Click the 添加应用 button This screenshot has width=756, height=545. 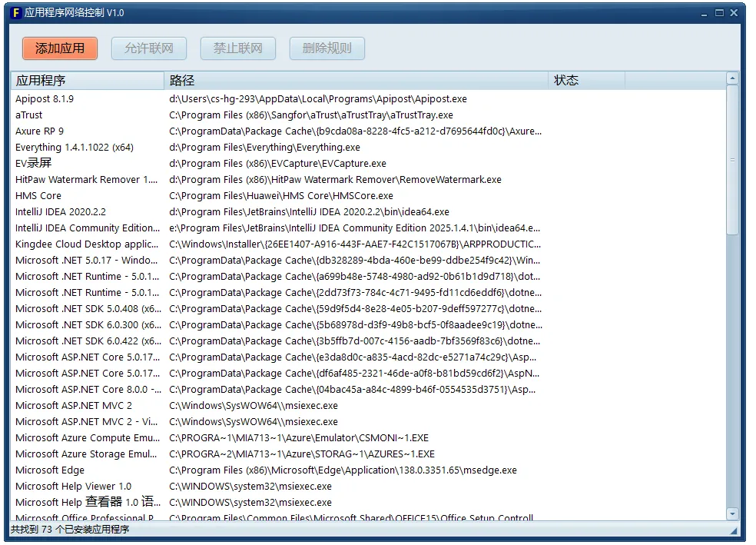coord(60,48)
